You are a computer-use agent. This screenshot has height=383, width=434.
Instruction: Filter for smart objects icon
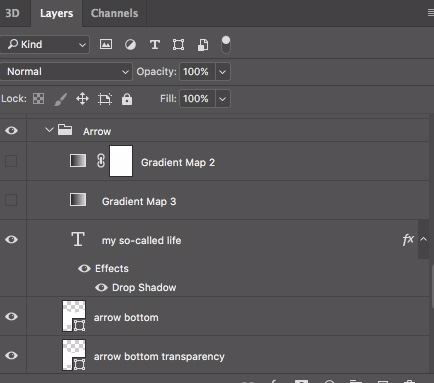coord(203,45)
